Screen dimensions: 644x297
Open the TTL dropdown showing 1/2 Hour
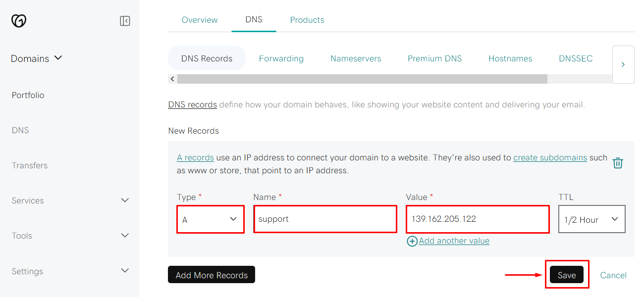coord(591,219)
